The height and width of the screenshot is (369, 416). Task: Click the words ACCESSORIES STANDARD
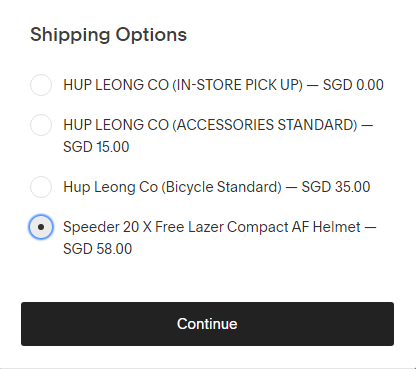pos(265,125)
